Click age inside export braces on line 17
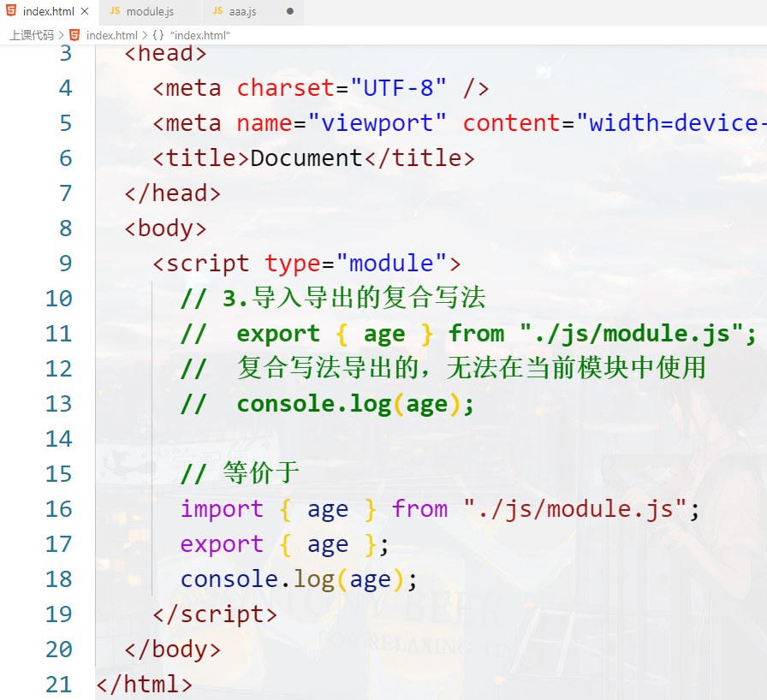Image resolution: width=767 pixels, height=700 pixels. [x=328, y=545]
